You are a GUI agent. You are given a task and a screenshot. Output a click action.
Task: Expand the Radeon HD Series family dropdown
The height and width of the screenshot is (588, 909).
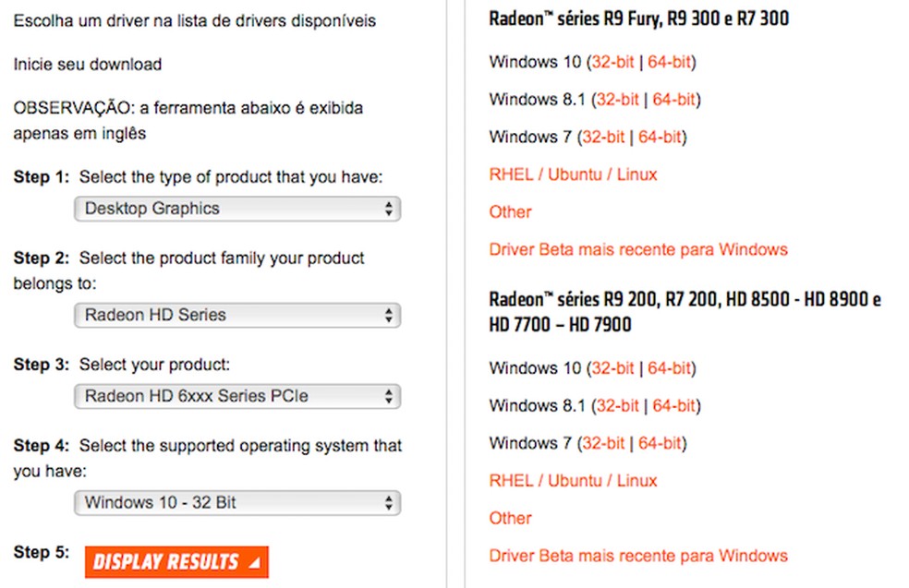236,315
